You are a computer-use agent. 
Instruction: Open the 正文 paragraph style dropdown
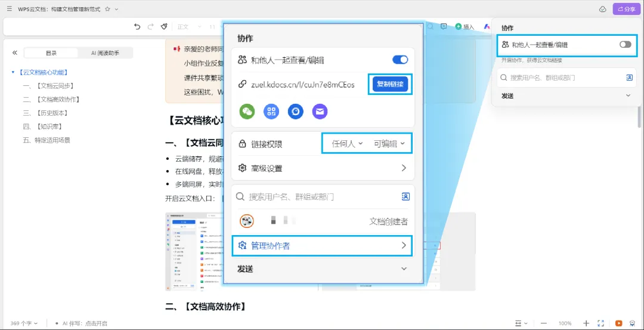click(189, 27)
